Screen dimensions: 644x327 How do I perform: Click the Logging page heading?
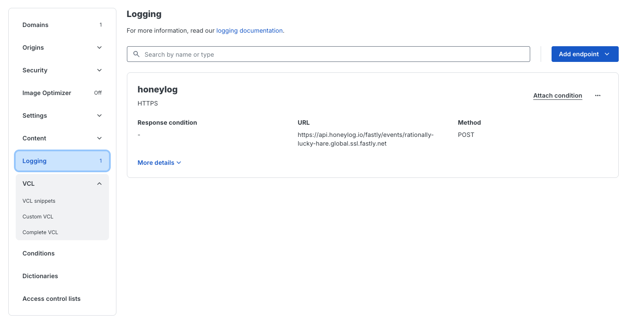click(x=144, y=14)
